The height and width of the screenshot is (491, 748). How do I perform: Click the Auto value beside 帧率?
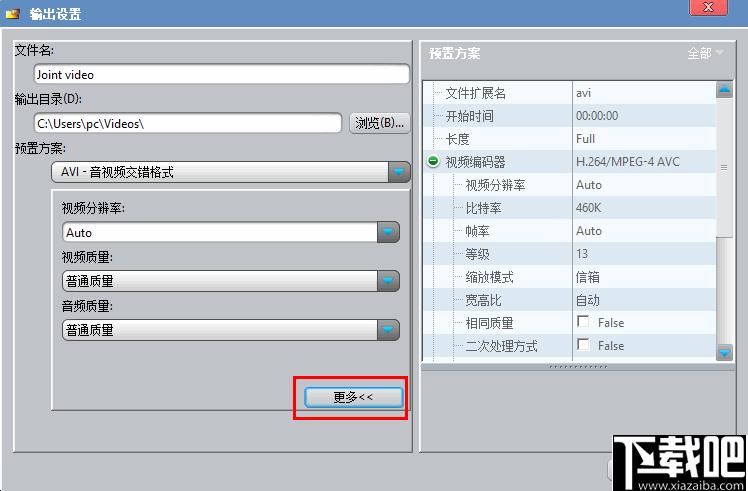pos(589,231)
